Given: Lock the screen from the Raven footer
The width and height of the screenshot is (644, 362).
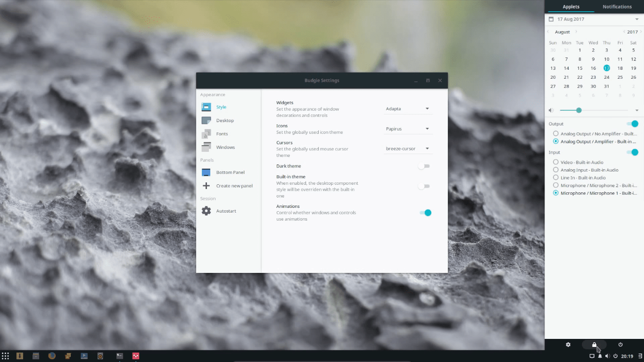Looking at the screenshot, I should (594, 345).
